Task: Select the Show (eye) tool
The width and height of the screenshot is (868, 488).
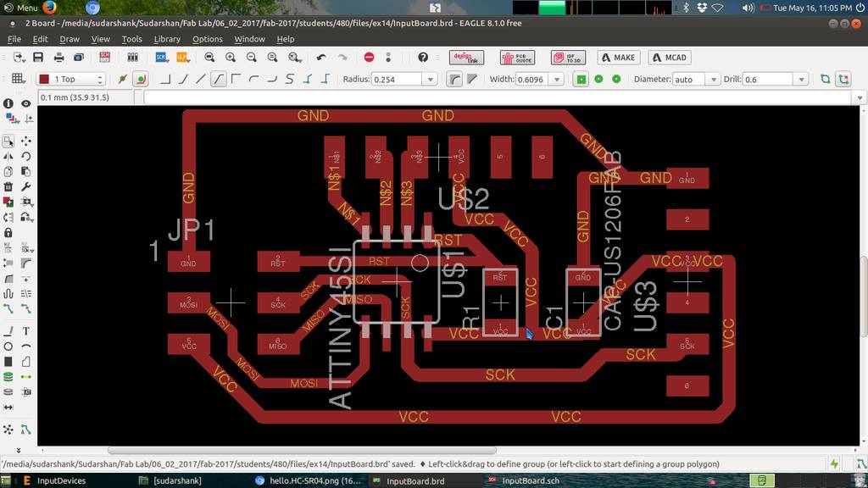Action: (26, 103)
